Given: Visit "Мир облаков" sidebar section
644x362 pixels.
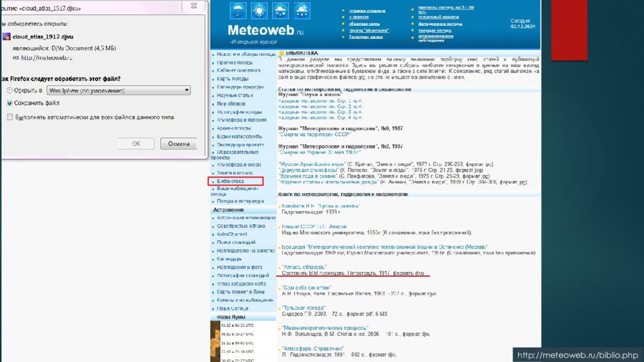Looking at the screenshot, I should tap(231, 104).
